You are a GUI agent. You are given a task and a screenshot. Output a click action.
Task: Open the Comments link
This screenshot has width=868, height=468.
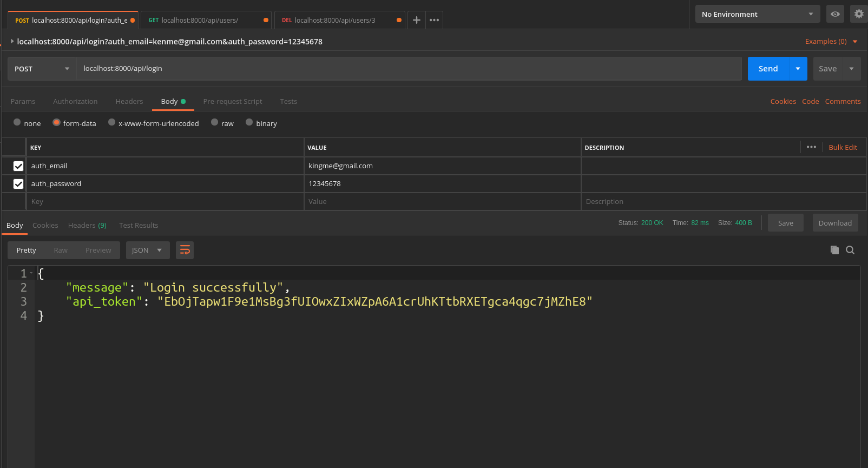(x=843, y=101)
